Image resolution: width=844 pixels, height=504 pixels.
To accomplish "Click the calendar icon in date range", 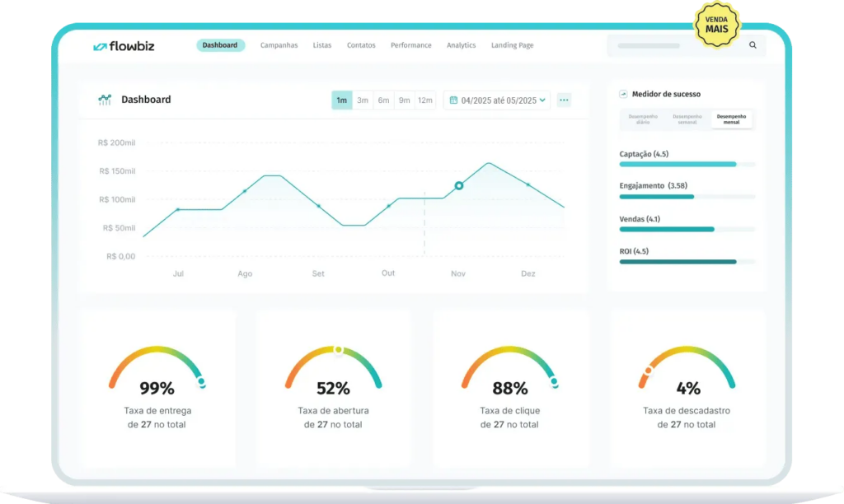I will coord(453,100).
